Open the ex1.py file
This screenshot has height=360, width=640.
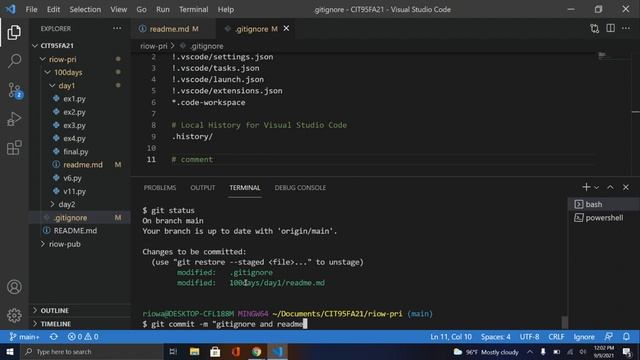74,99
